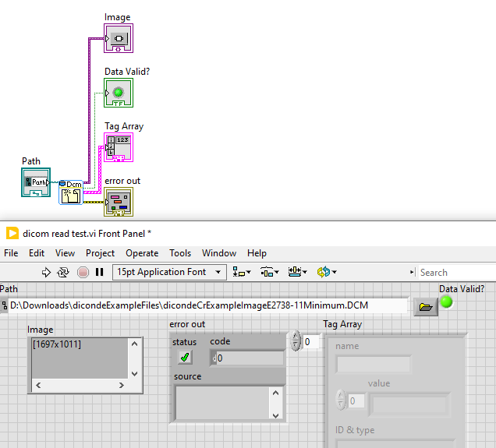Click the Path control terminal on the diagram
496x448 pixels.
click(x=36, y=182)
